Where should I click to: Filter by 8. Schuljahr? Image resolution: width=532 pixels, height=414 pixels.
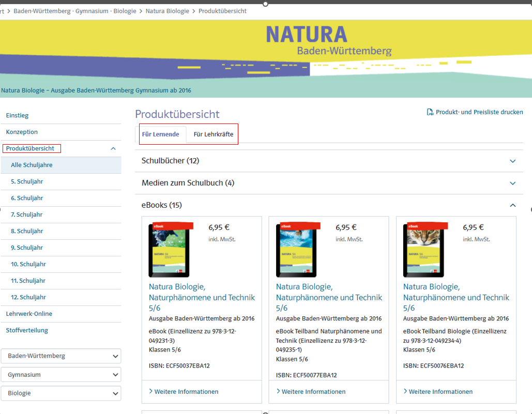pos(61,231)
